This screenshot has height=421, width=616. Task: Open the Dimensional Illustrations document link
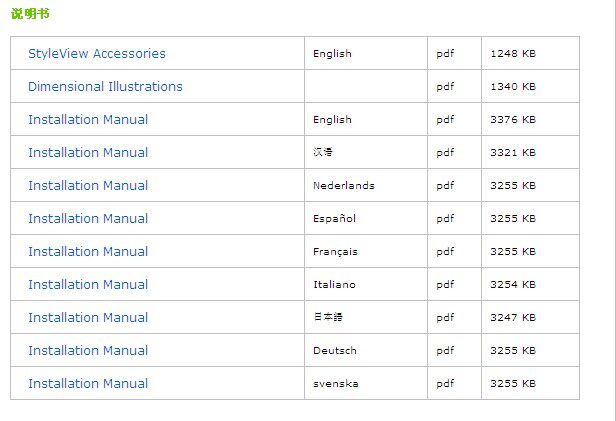click(x=105, y=87)
